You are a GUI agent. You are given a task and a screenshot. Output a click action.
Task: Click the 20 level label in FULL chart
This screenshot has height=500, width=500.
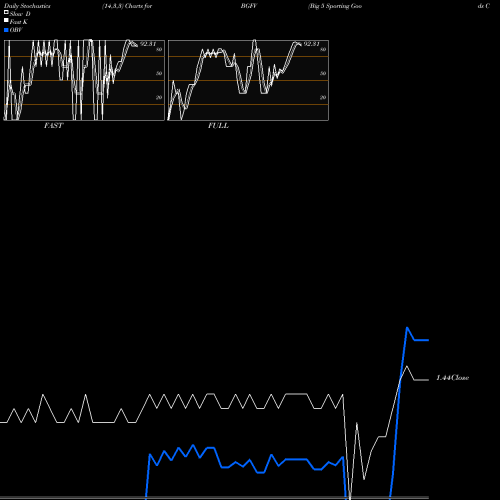(323, 97)
